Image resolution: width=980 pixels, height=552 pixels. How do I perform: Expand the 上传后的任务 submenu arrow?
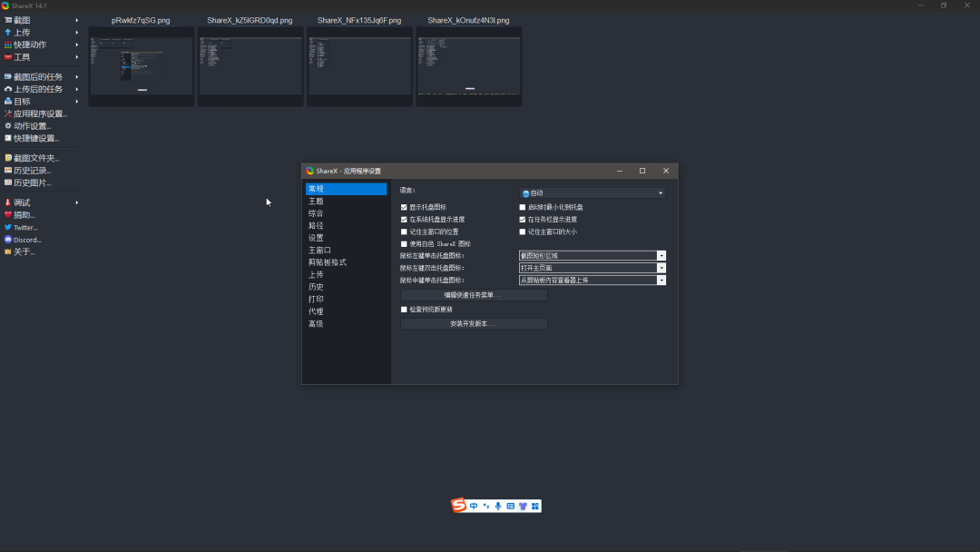(77, 89)
